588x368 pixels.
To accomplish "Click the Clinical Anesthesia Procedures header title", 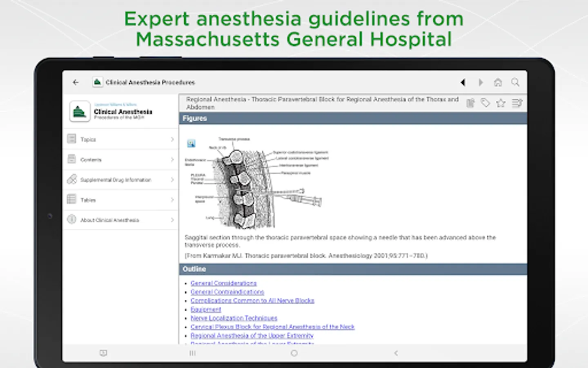I will click(150, 82).
